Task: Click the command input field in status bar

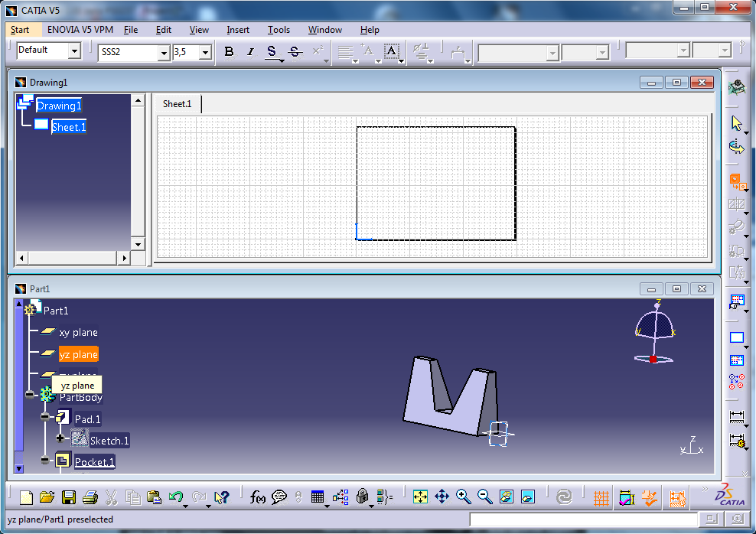Action: [583, 519]
